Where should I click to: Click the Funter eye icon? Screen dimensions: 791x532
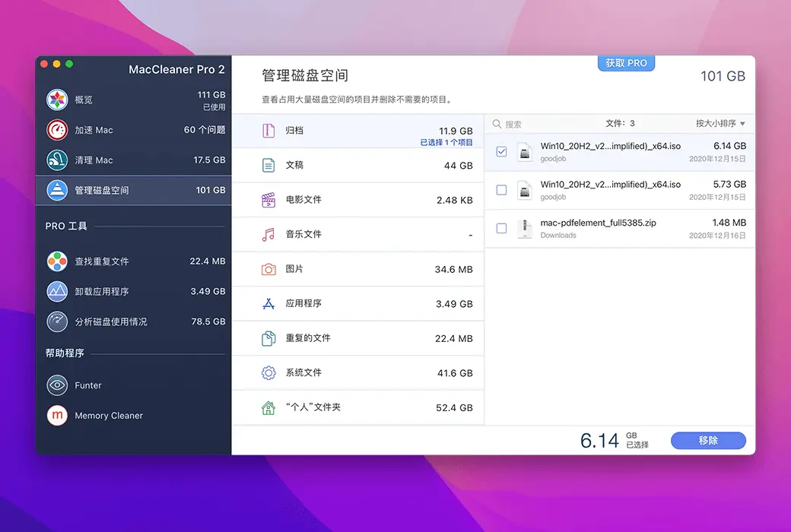[57, 385]
